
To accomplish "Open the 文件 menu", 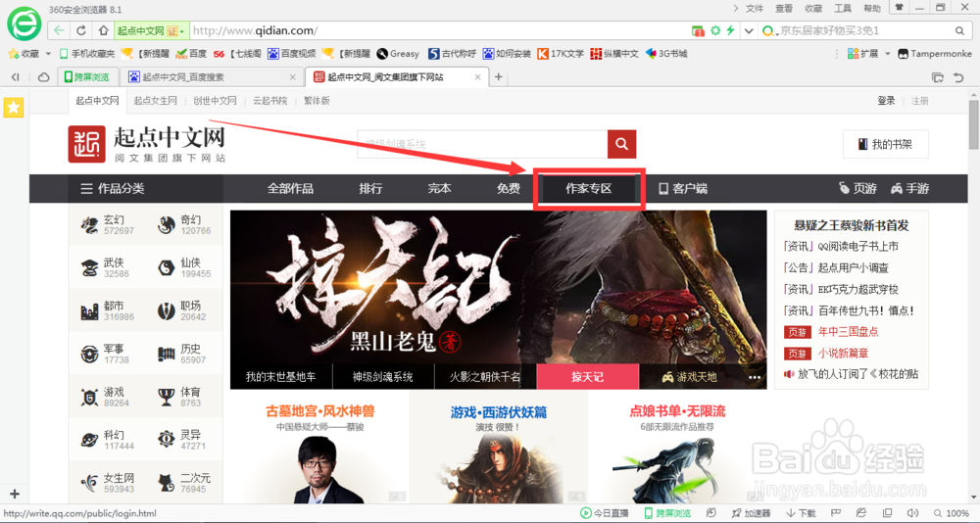I will 755,8.
